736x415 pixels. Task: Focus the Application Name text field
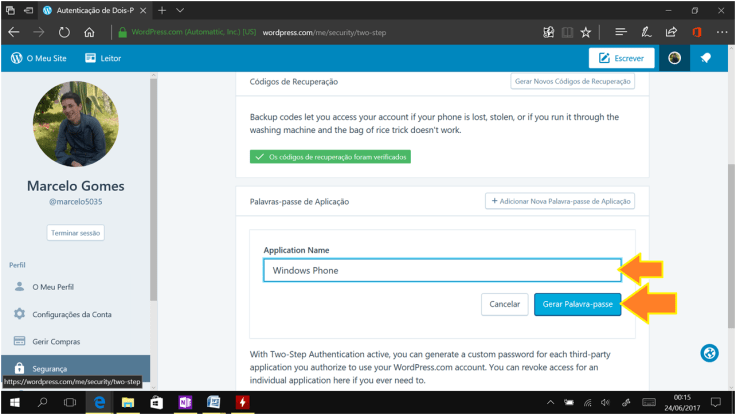(x=441, y=270)
